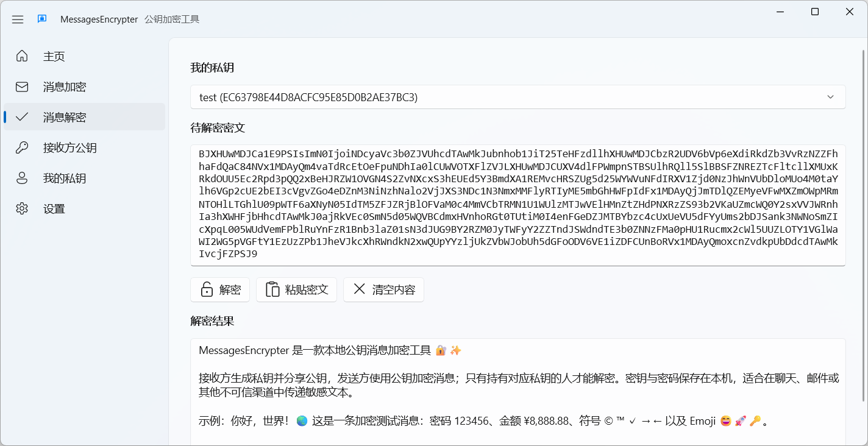Screen dimensions: 868x446
Task: Click 粘贴密文 button
Action: click(296, 290)
